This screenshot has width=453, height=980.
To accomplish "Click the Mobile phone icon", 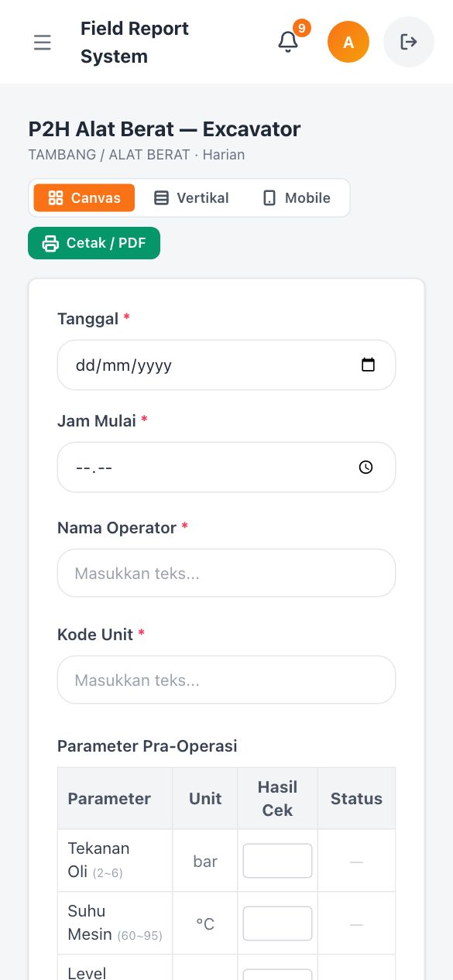I will 269,198.
